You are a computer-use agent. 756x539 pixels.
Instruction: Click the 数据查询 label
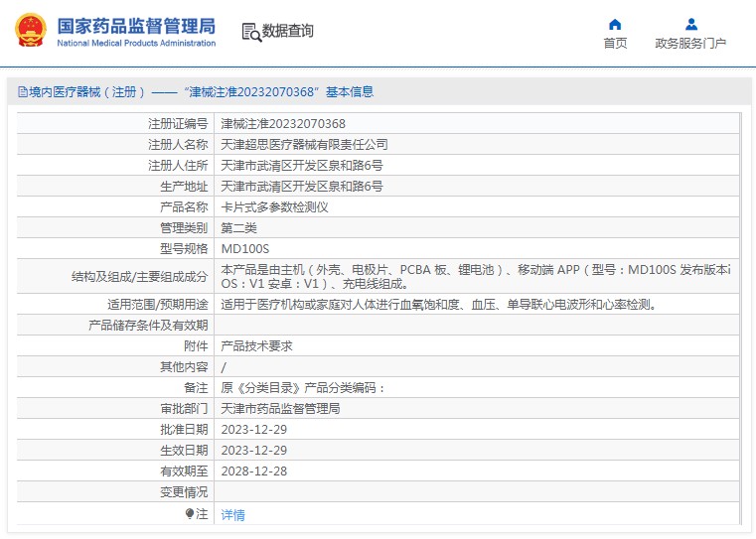coord(288,31)
